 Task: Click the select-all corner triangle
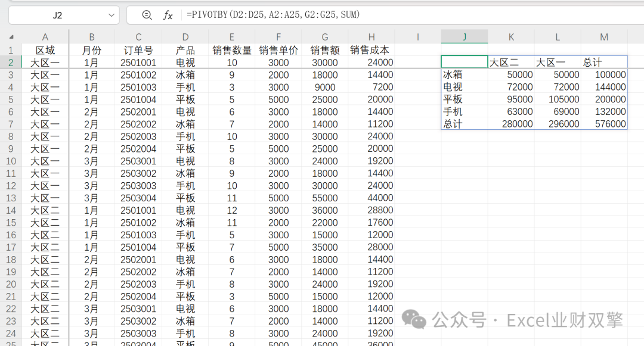(11, 37)
